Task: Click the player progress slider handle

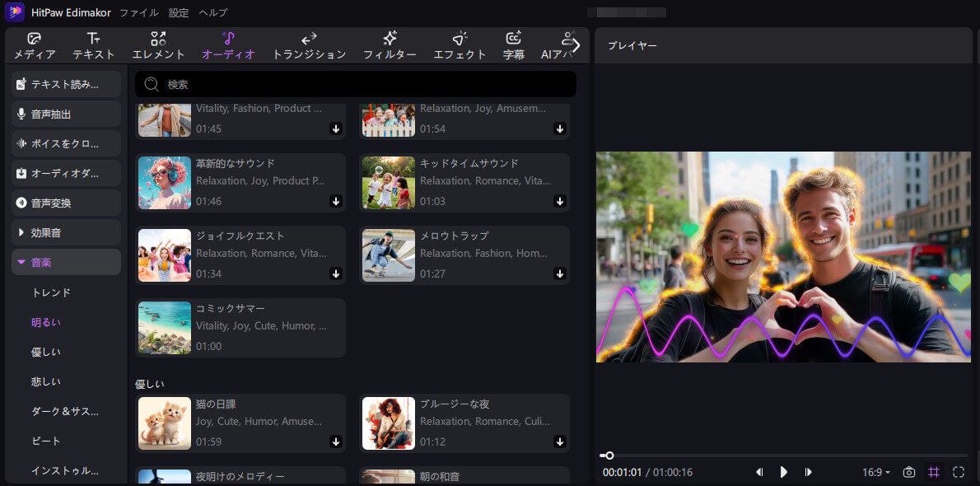Action: (609, 456)
